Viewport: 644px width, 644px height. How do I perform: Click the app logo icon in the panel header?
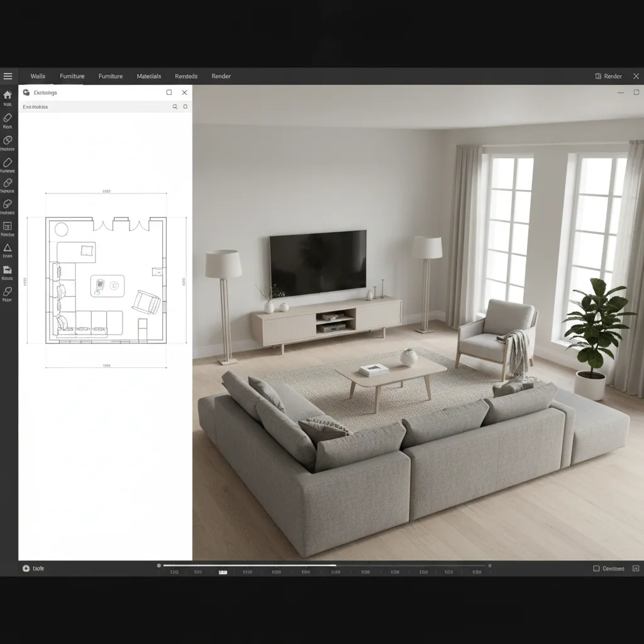point(26,92)
